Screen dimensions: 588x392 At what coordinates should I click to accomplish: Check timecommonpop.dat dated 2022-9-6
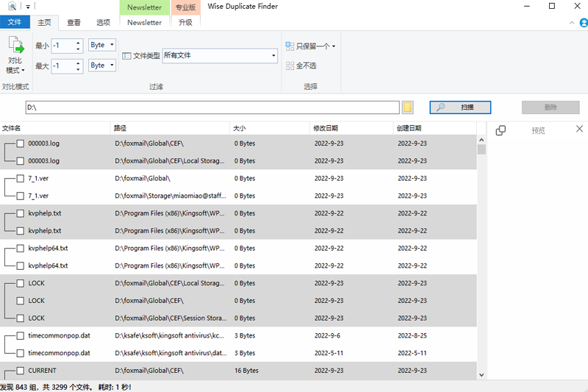[21, 335]
